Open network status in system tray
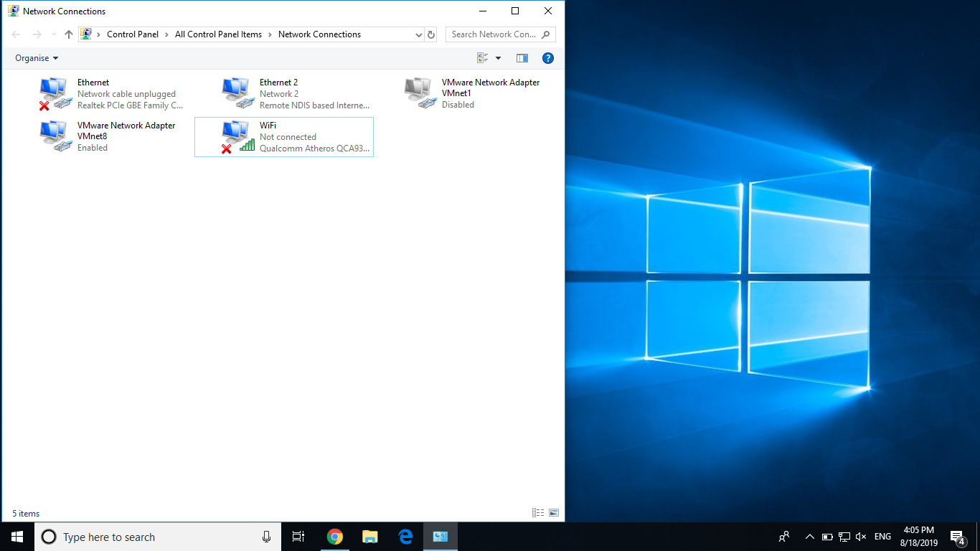 pyautogui.click(x=844, y=537)
